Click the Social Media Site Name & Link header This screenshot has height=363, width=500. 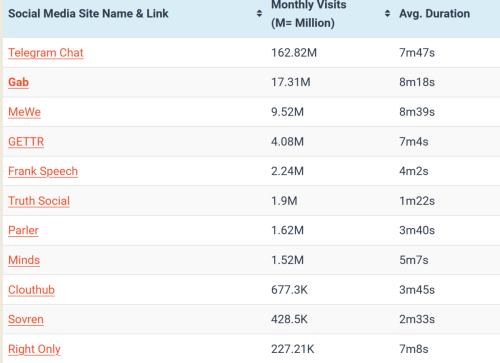tap(88, 14)
